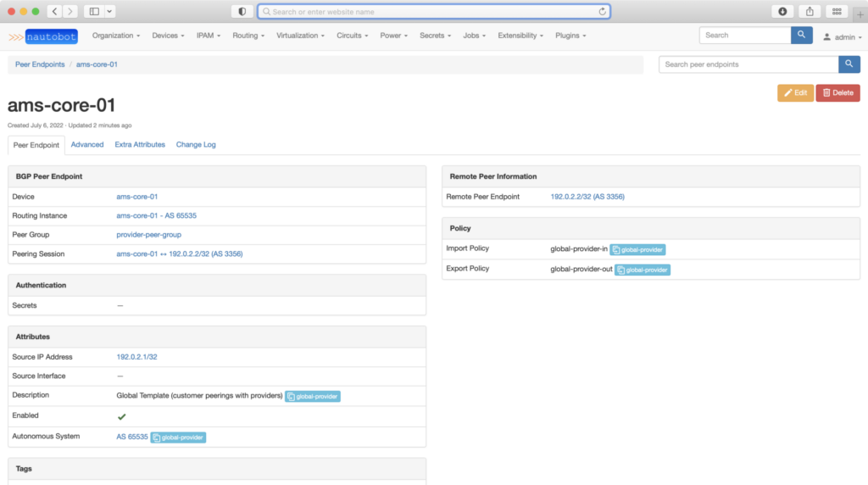Viewport: 868px width, 485px height.
Task: Click the peer endpoints search magnifier button
Action: pyautogui.click(x=849, y=64)
